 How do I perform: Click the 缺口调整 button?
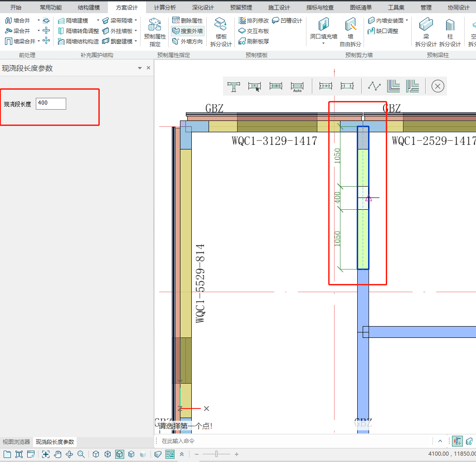coord(383,31)
